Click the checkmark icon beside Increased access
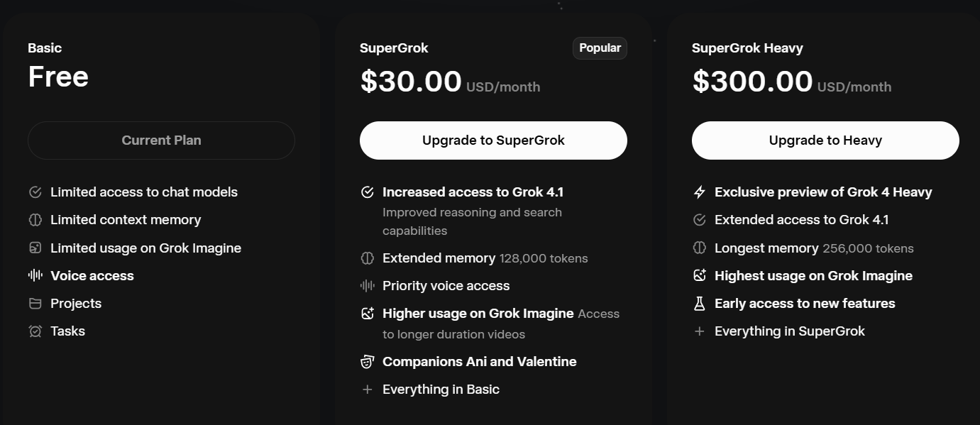980x425 pixels. pyautogui.click(x=367, y=192)
